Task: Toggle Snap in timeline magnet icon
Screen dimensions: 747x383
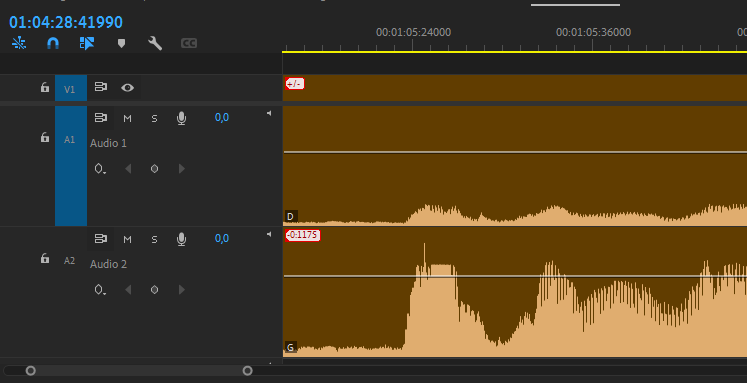Action: [53, 43]
